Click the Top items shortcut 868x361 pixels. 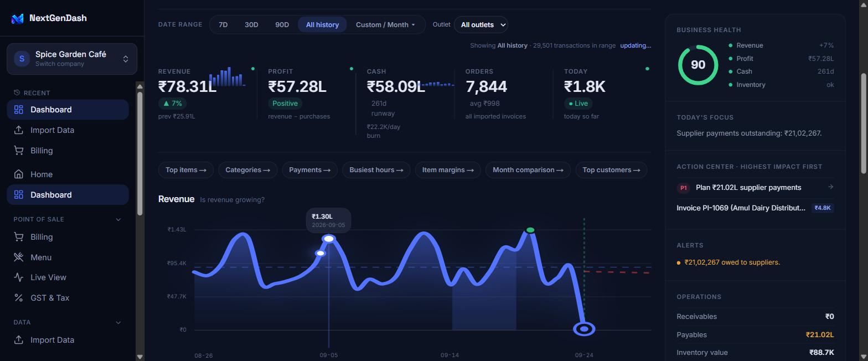pyautogui.click(x=186, y=170)
